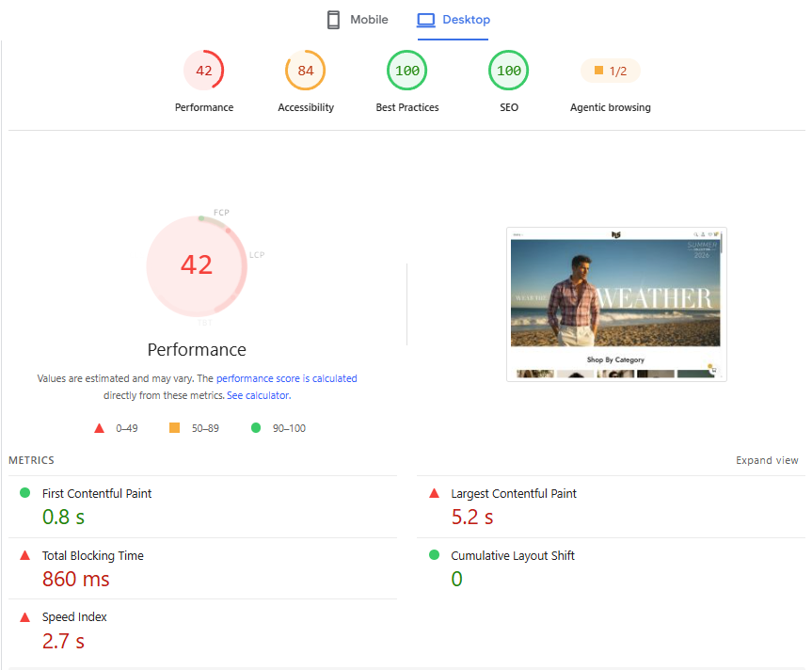This screenshot has height=670, width=812.
Task: Click red triangle beside Largest Contentful Paint
Action: pyautogui.click(x=435, y=493)
